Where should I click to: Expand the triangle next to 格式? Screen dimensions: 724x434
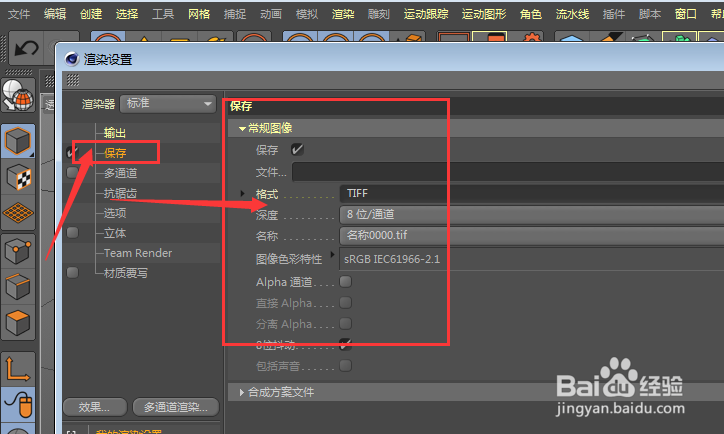click(242, 193)
